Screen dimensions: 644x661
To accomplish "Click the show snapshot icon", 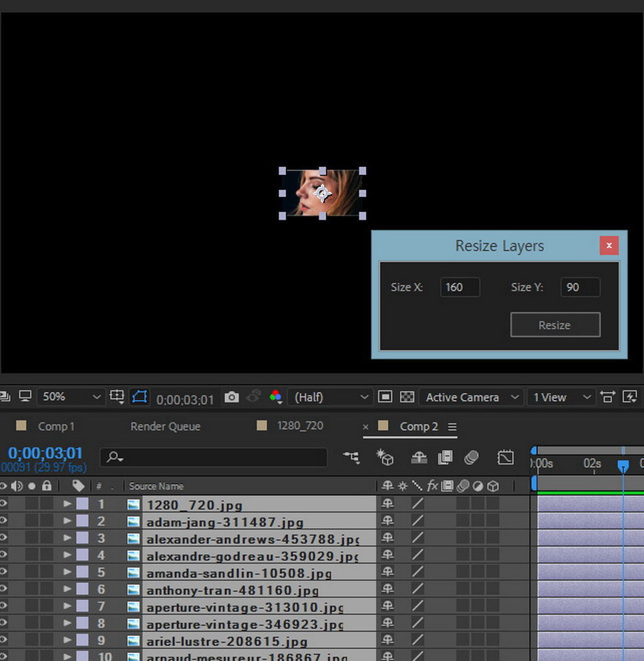I will coord(254,397).
